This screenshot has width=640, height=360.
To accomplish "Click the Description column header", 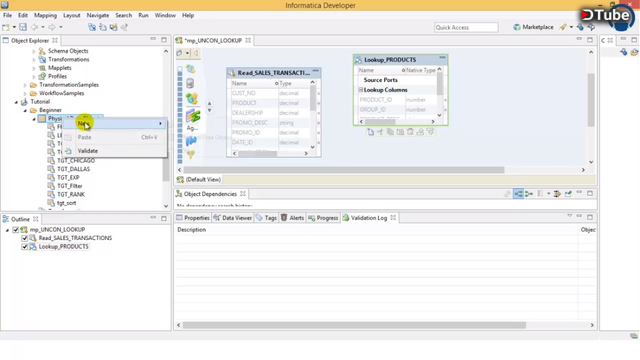I will point(191,230).
